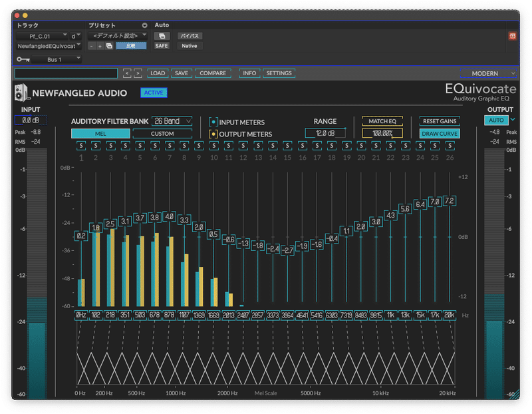
Task: Solo band 17
Action: coord(317,146)
